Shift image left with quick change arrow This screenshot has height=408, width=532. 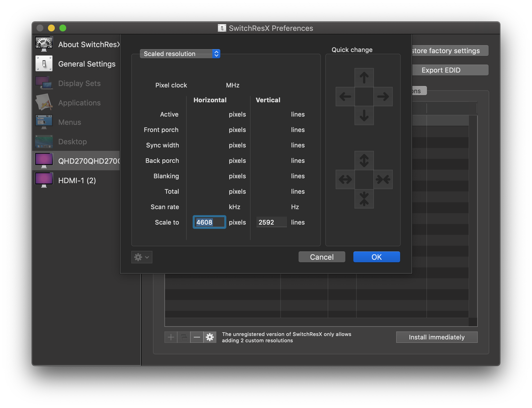click(x=345, y=97)
